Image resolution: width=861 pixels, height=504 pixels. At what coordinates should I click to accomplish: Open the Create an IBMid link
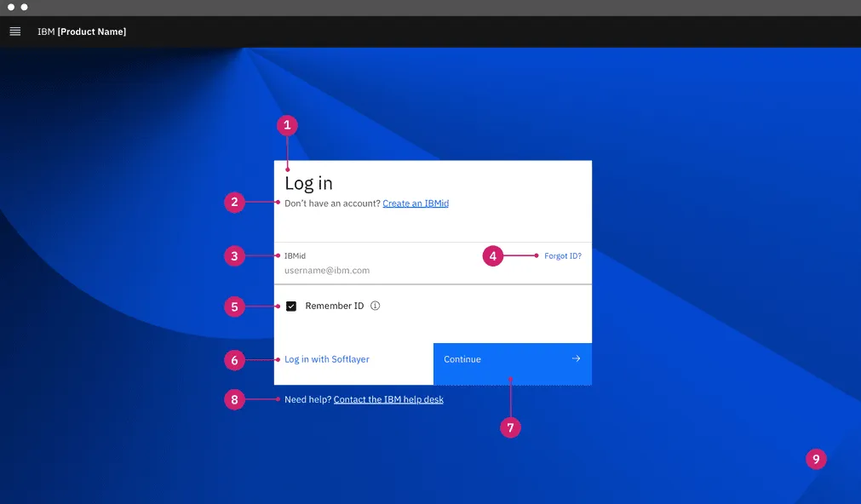click(x=416, y=203)
